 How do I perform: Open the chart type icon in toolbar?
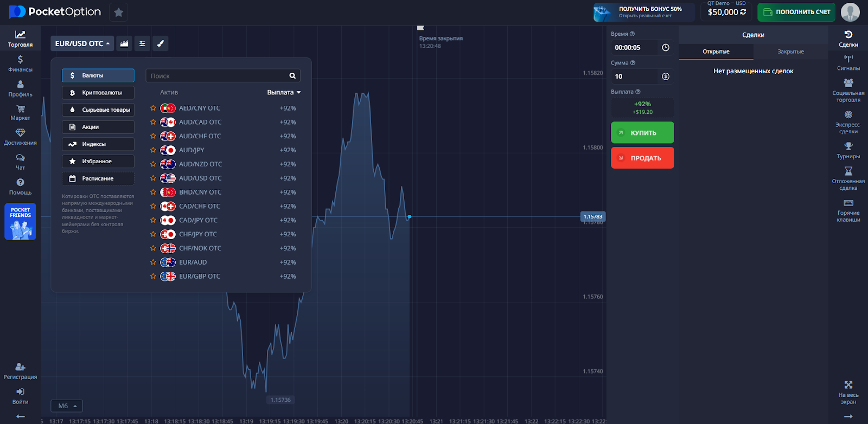click(124, 43)
